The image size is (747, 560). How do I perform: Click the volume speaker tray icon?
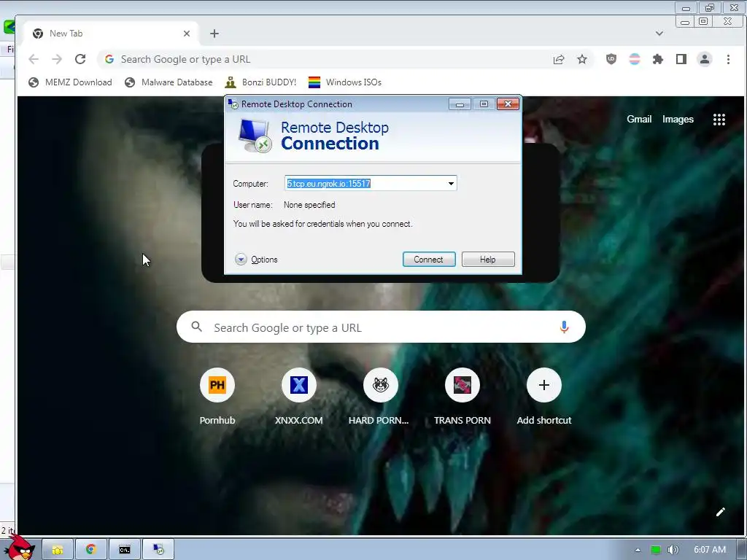pos(673,550)
